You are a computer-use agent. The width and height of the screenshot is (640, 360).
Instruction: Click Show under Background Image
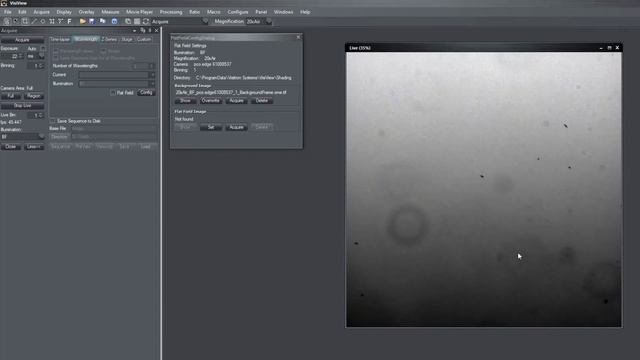(185, 101)
